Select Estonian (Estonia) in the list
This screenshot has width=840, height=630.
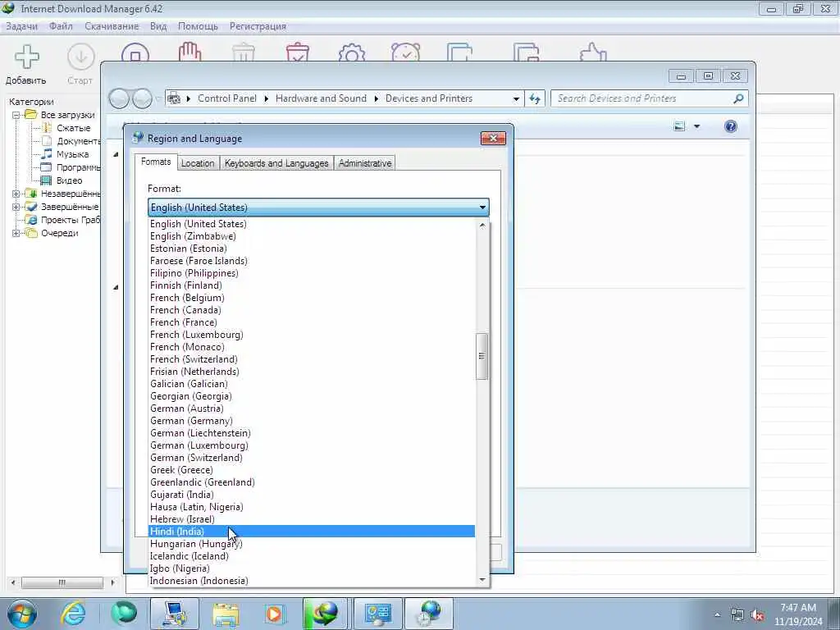(312, 249)
